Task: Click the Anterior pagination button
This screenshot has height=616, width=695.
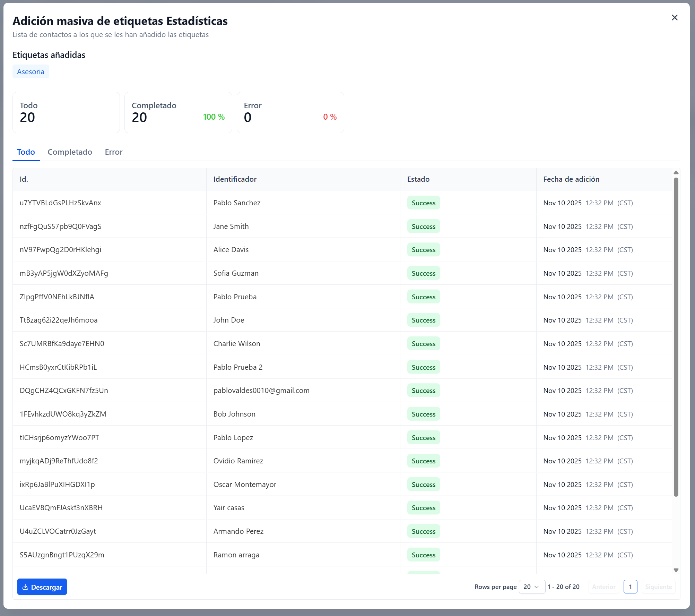Action: coord(603,587)
